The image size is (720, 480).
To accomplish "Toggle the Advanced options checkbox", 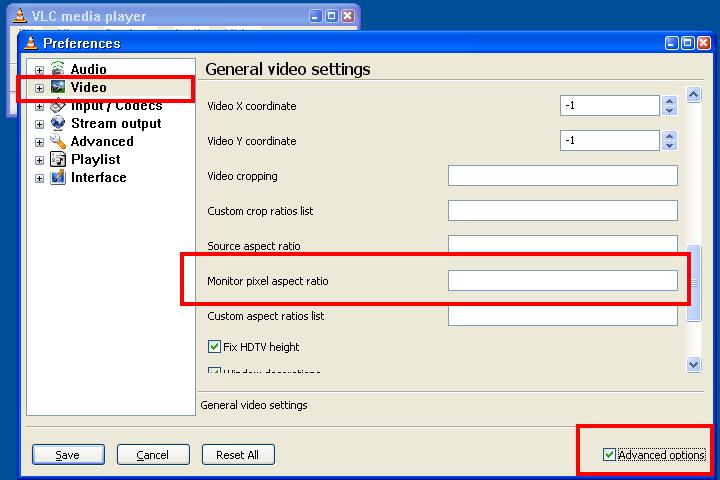I will pyautogui.click(x=609, y=455).
